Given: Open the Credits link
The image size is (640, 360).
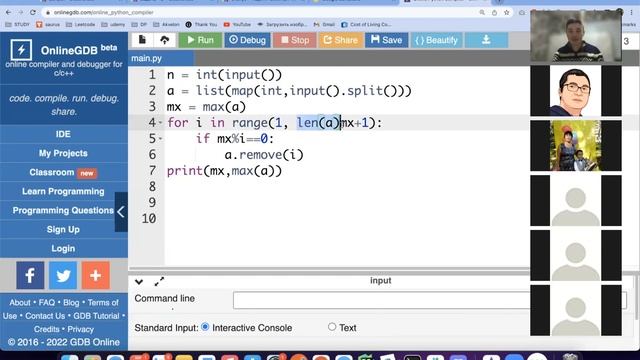Looking at the screenshot, I should 47,329.
